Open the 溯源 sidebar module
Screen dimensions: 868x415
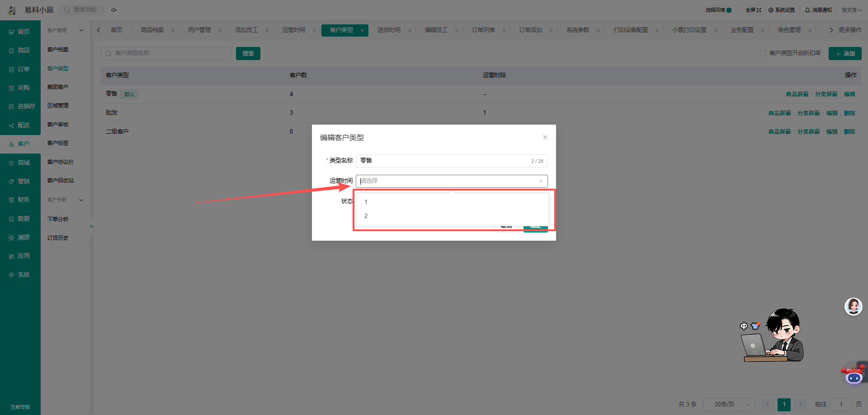(x=20, y=238)
